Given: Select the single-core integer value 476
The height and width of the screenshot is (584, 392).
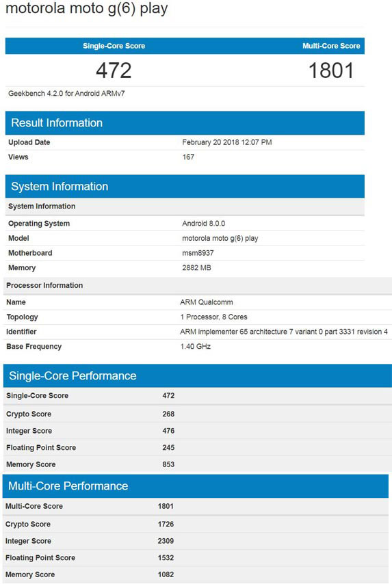Looking at the screenshot, I should tap(168, 431).
